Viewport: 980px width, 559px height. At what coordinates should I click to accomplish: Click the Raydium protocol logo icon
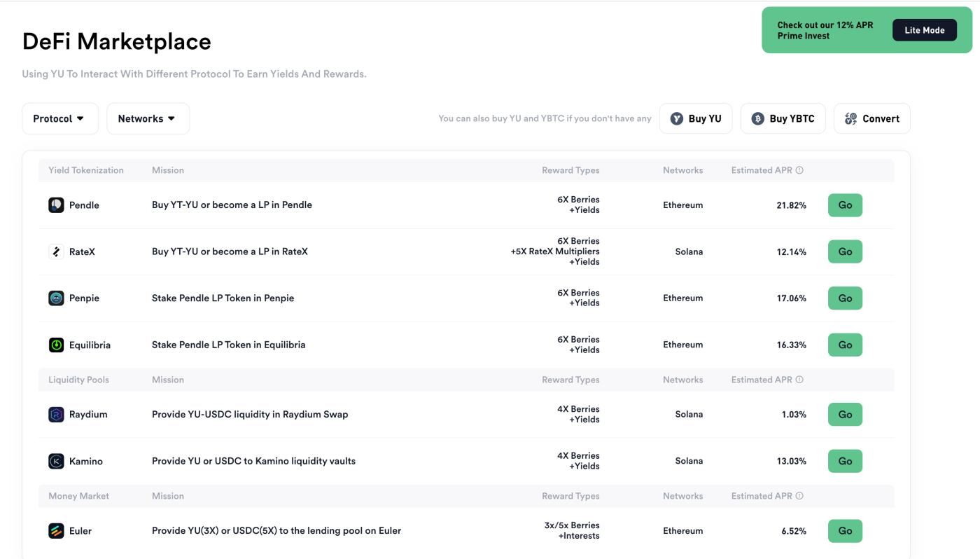click(x=56, y=415)
